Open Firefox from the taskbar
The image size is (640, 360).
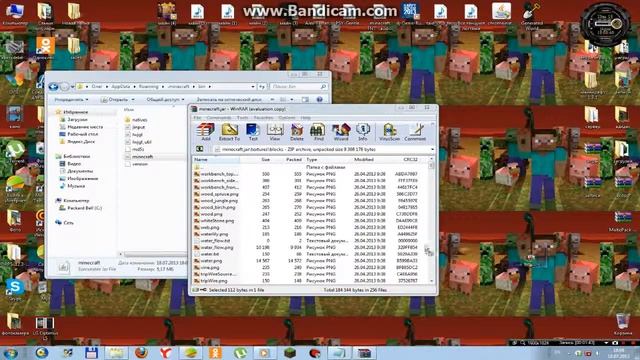141,353
